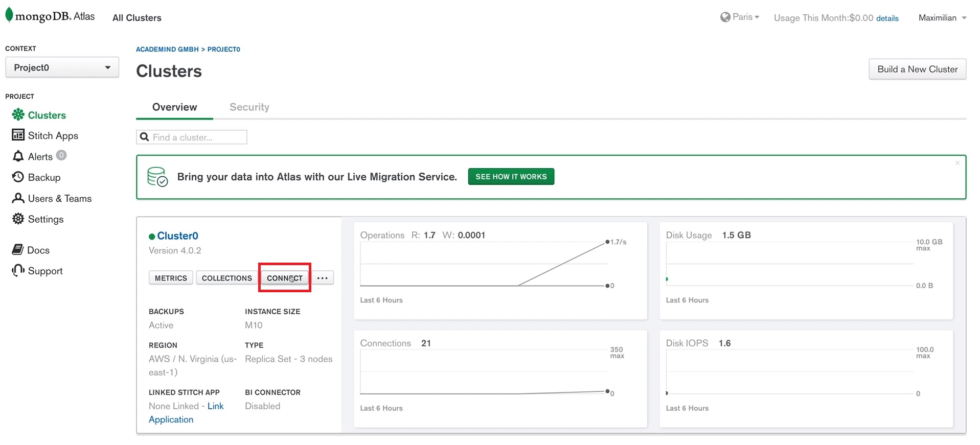The height and width of the screenshot is (445, 980).
Task: Open All Clusters in top bar
Action: coord(137,17)
